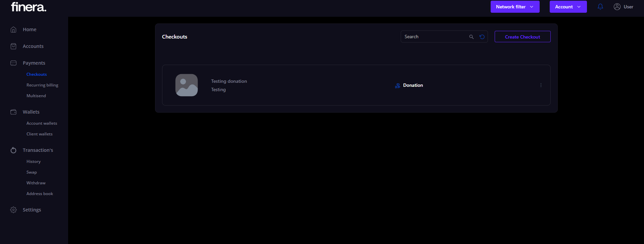Click the finera logo
The image size is (644, 244).
point(29,7)
